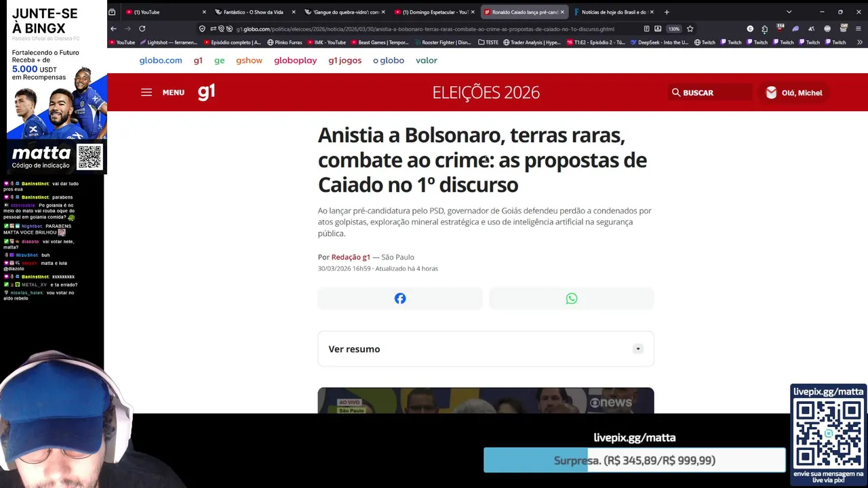Open the g1 hamburger MENU
Screen dimensions: 868x488
pyautogui.click(x=163, y=92)
